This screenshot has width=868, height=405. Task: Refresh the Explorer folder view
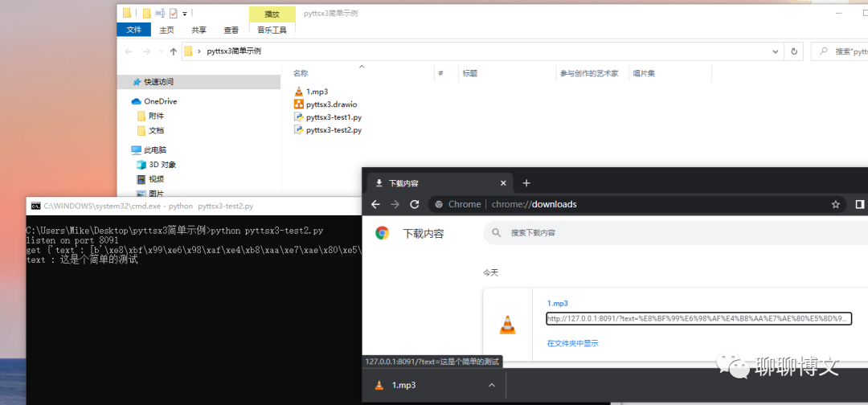click(794, 51)
